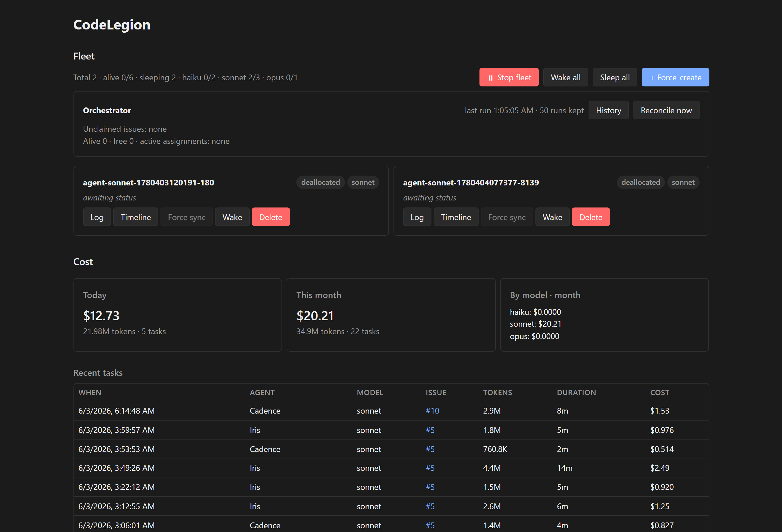Open issue #5 link in the 3:49:26 AM row
This screenshot has width=782, height=532.
430,468
